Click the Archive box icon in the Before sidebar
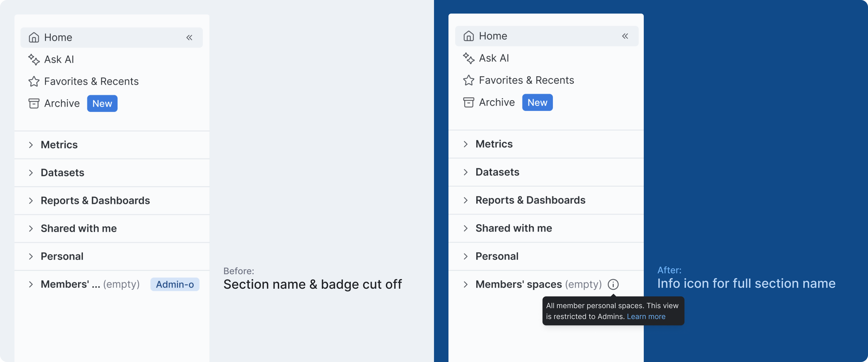This screenshot has height=362, width=868. [34, 103]
